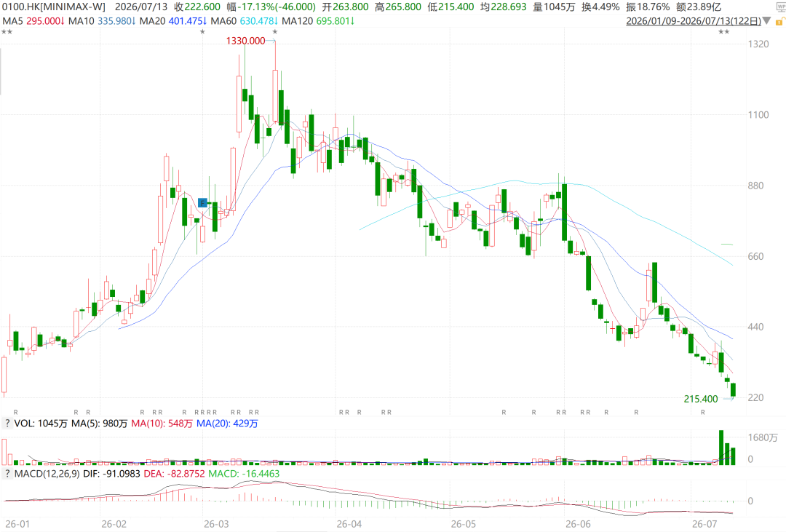Click the 215.400 low price label

[701, 399]
